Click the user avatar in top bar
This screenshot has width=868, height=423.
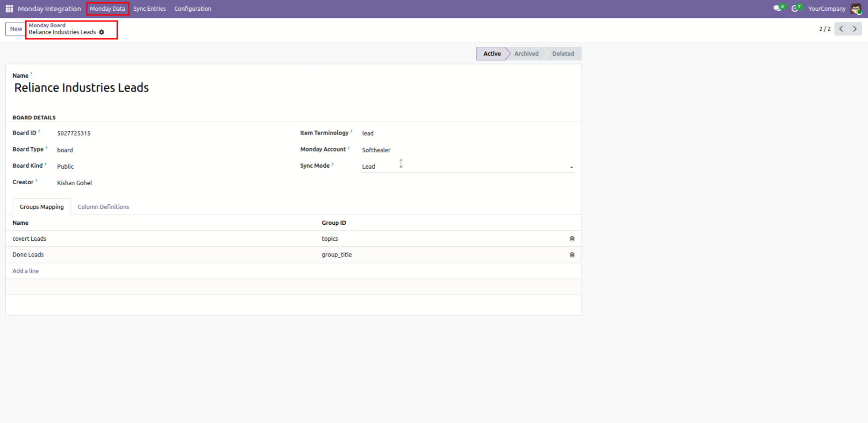click(x=856, y=9)
